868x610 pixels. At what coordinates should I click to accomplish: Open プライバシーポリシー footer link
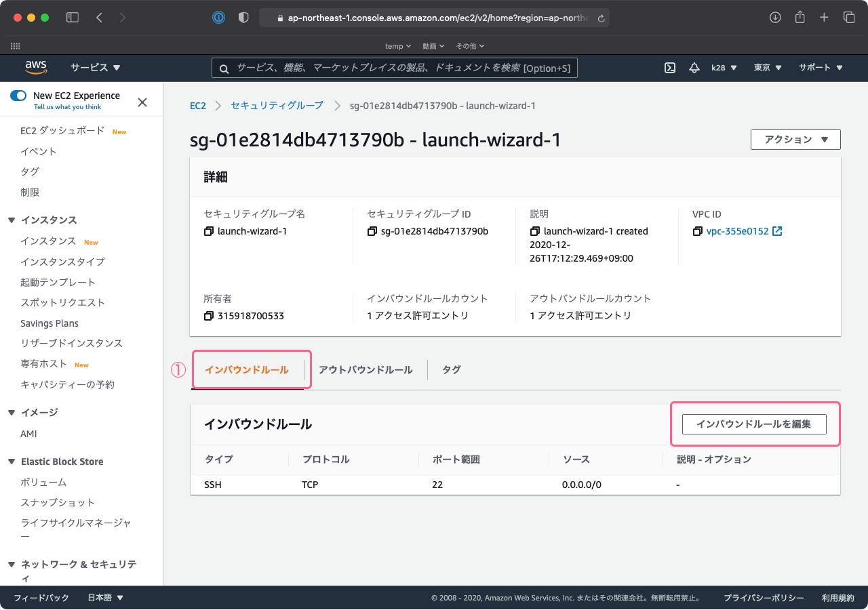coord(764,598)
